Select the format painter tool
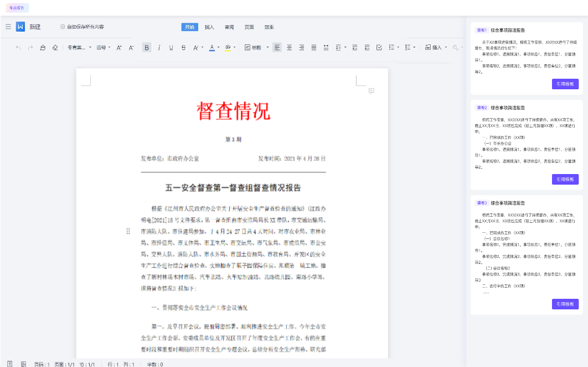 coord(43,48)
